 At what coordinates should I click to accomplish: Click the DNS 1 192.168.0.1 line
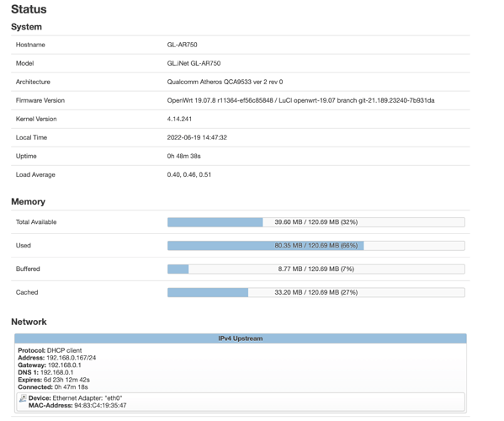pos(45,372)
